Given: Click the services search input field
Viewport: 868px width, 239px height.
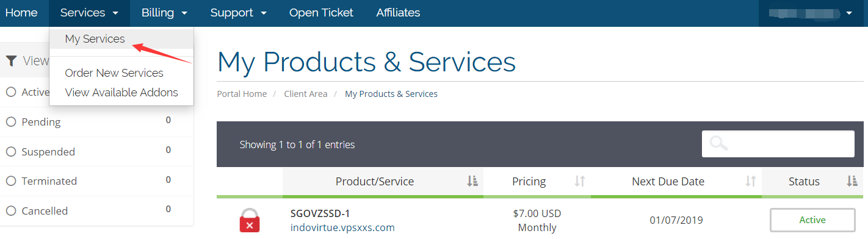Looking at the screenshot, I should click(778, 144).
